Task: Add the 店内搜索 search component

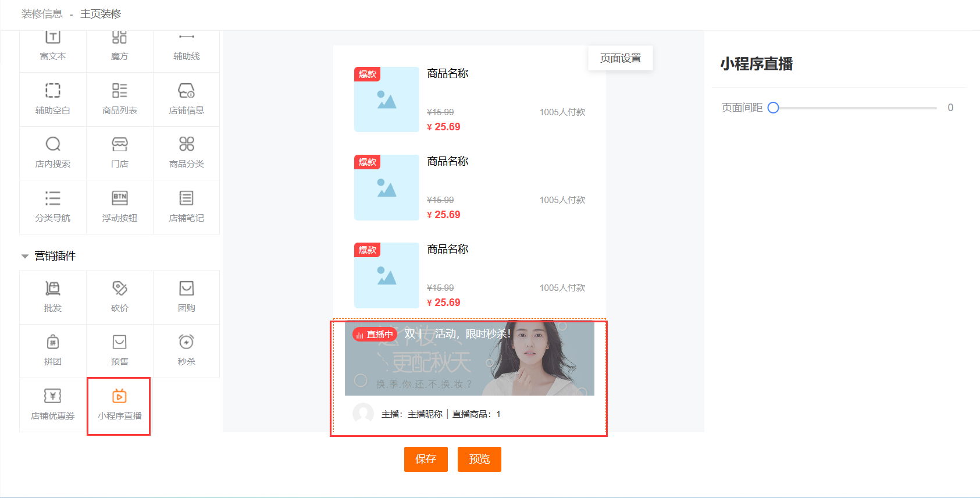Action: tap(53, 152)
